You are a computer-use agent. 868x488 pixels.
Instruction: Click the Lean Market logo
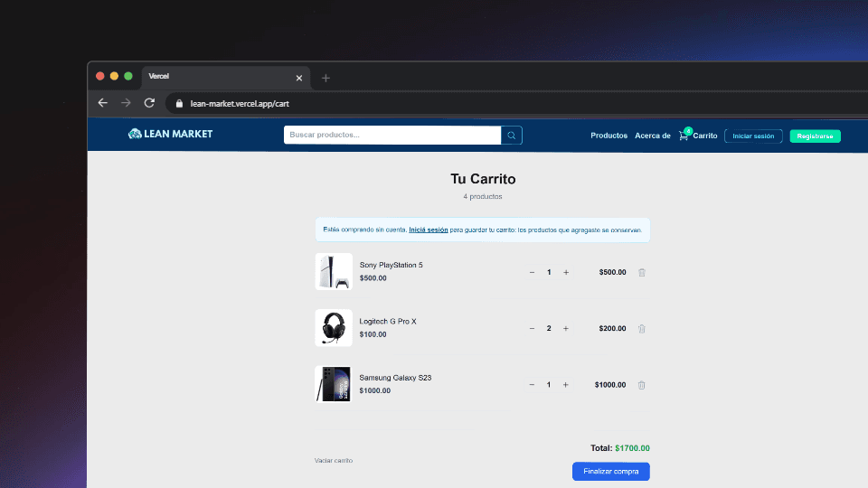(x=171, y=134)
